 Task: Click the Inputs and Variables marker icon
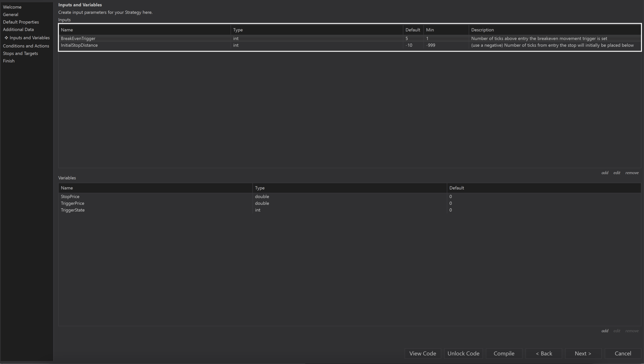(x=6, y=38)
